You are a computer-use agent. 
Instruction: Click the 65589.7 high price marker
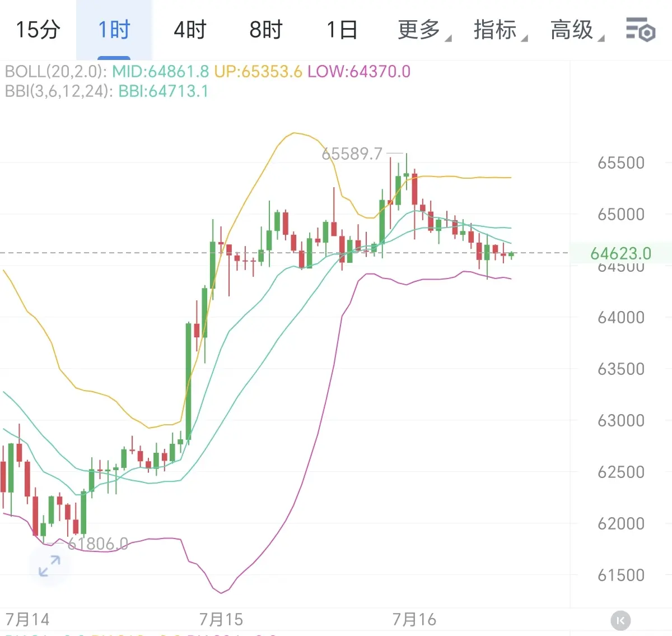tap(352, 154)
